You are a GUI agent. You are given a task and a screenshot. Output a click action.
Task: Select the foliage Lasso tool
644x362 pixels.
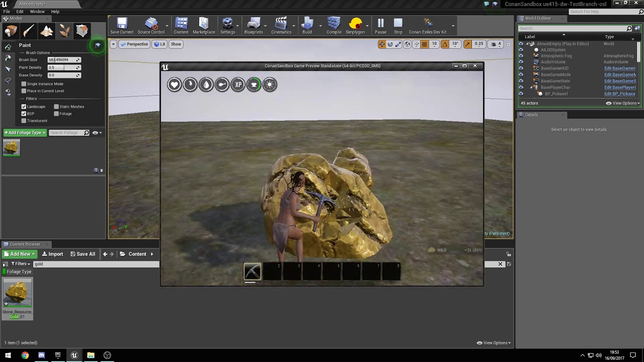[x=8, y=80]
